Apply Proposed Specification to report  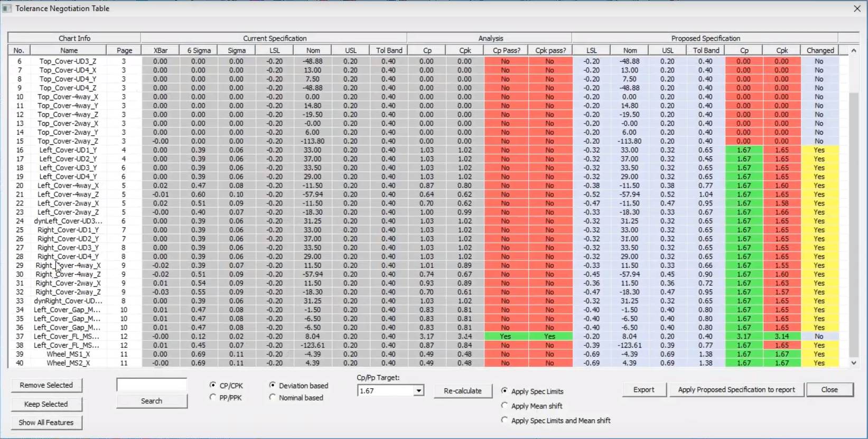[736, 390]
